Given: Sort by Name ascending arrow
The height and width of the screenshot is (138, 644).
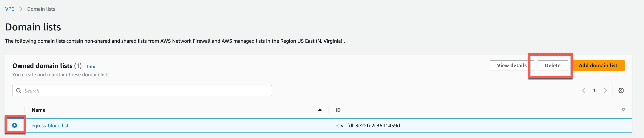Looking at the screenshot, I should click(x=320, y=110).
